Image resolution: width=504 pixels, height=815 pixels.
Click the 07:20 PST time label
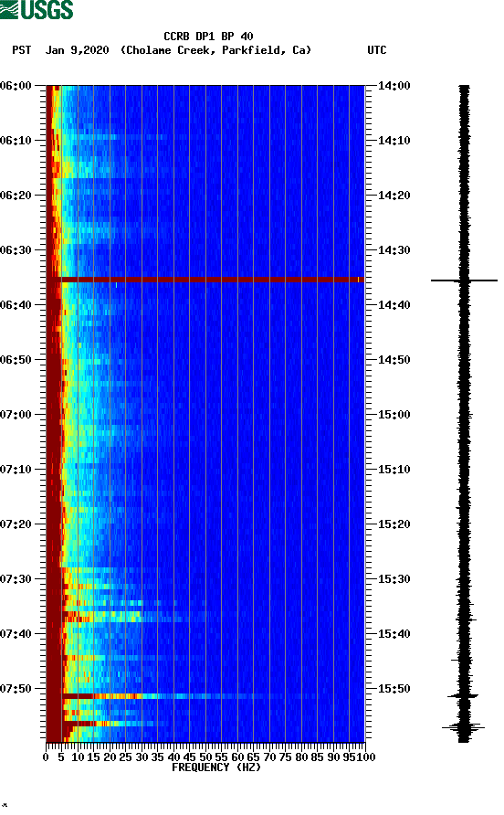(x=16, y=524)
